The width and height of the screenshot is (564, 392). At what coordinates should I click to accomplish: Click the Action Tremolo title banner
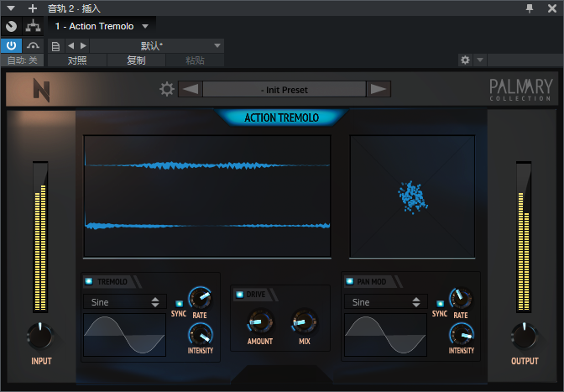[281, 118]
